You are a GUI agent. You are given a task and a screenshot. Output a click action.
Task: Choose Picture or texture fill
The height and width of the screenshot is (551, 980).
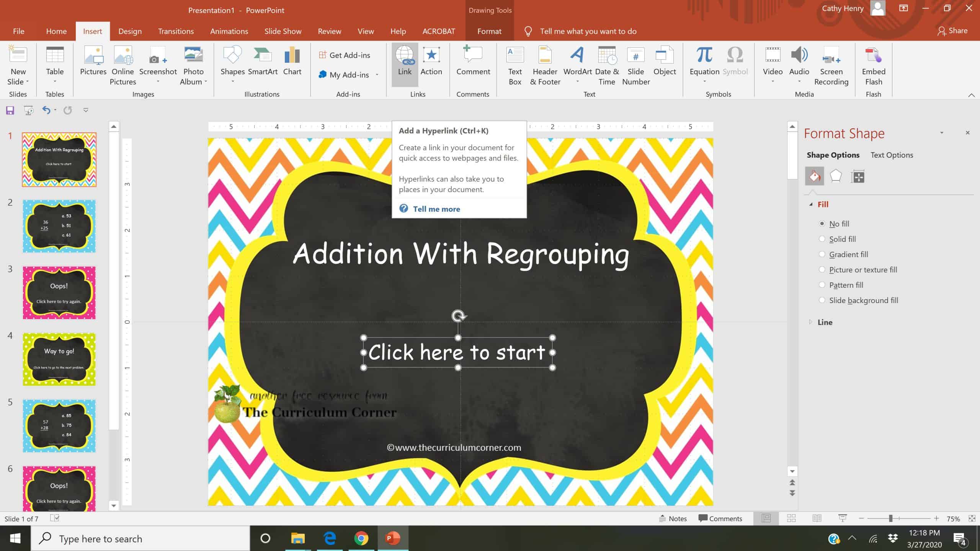tap(822, 269)
